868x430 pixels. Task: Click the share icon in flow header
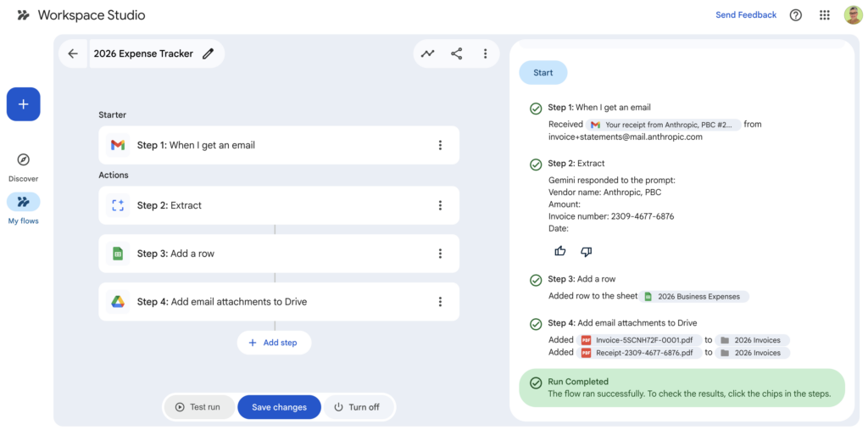(x=456, y=53)
